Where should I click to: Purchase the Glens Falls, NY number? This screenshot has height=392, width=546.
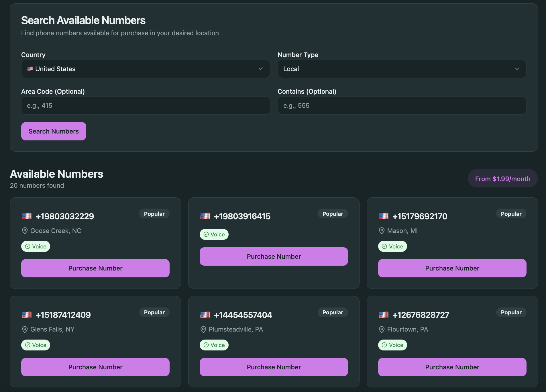click(x=95, y=367)
